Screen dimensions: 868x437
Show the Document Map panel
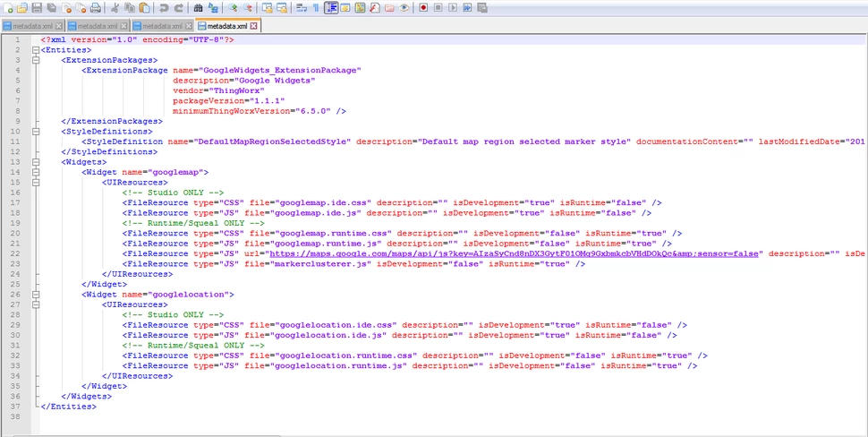click(x=360, y=8)
